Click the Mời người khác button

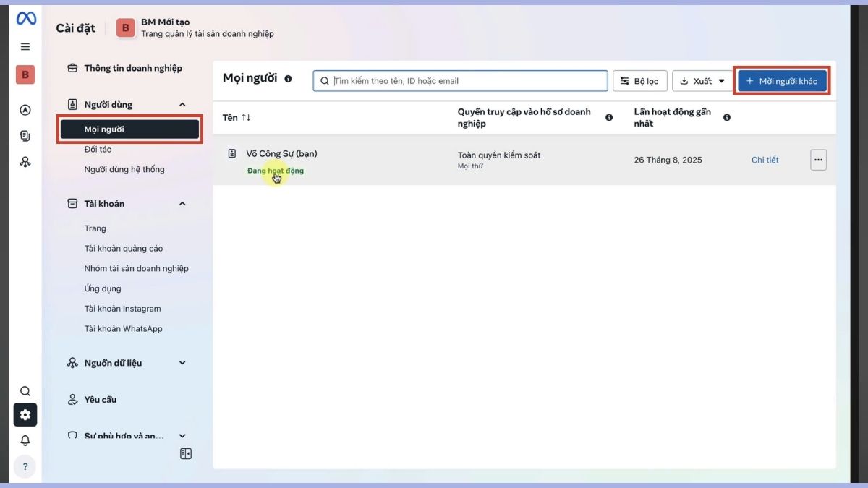pos(782,81)
